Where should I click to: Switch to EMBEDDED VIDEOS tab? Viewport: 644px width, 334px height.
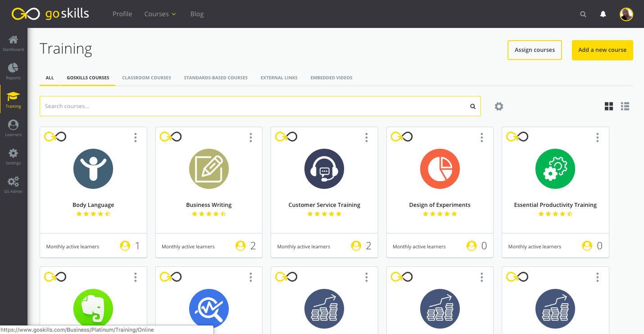(331, 78)
